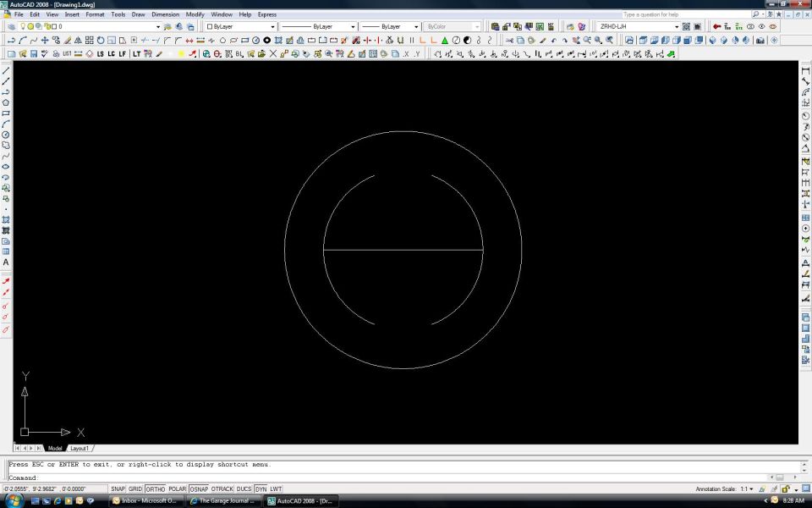Screen dimensions: 812x508
Task: Click the Mirror tool icon
Action: click(x=78, y=40)
